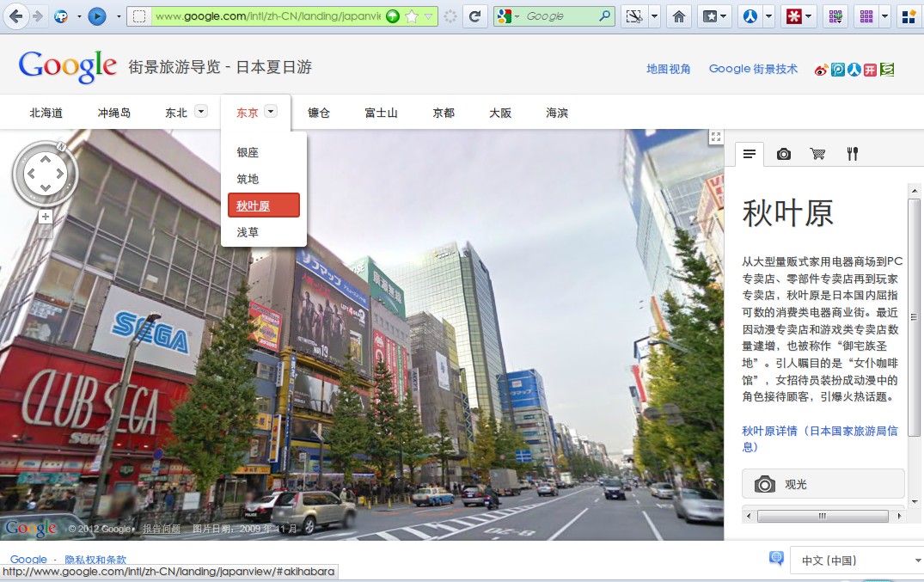
Task: Share via the Kaixin icon
Action: 871,70
